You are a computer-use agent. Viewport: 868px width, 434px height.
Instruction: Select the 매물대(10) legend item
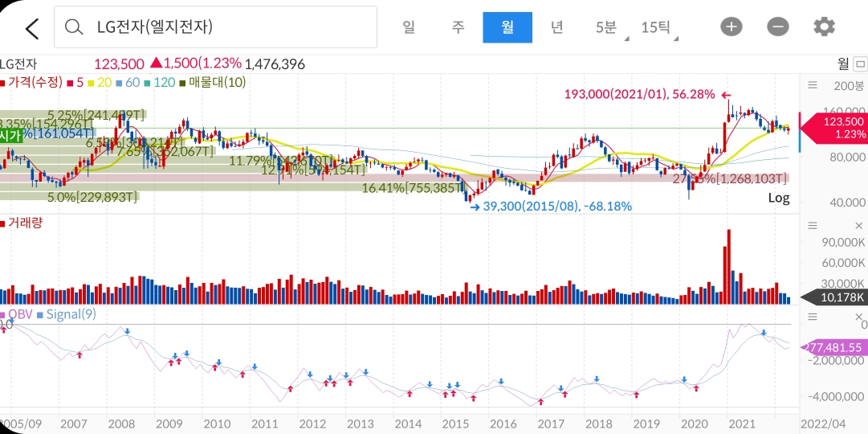click(x=213, y=83)
